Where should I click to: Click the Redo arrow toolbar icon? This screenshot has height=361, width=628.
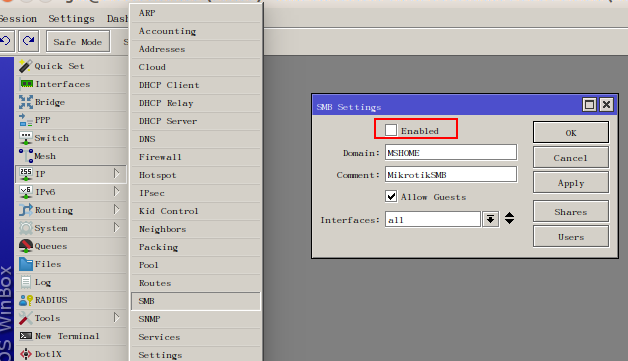coord(28,41)
